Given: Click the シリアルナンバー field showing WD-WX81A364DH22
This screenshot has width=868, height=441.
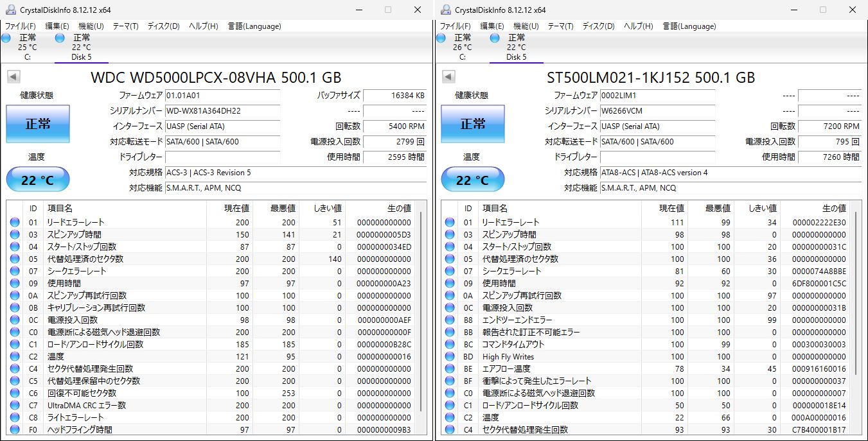Looking at the screenshot, I should tap(223, 110).
